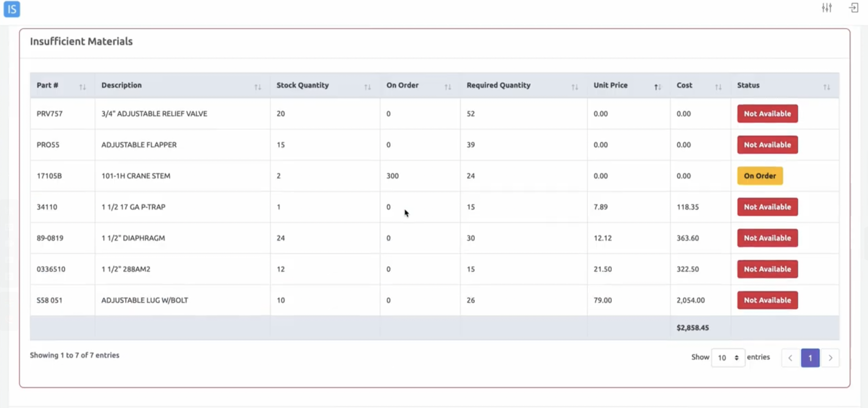Sort by Status column arrows
This screenshot has height=408, width=868.
(826, 87)
